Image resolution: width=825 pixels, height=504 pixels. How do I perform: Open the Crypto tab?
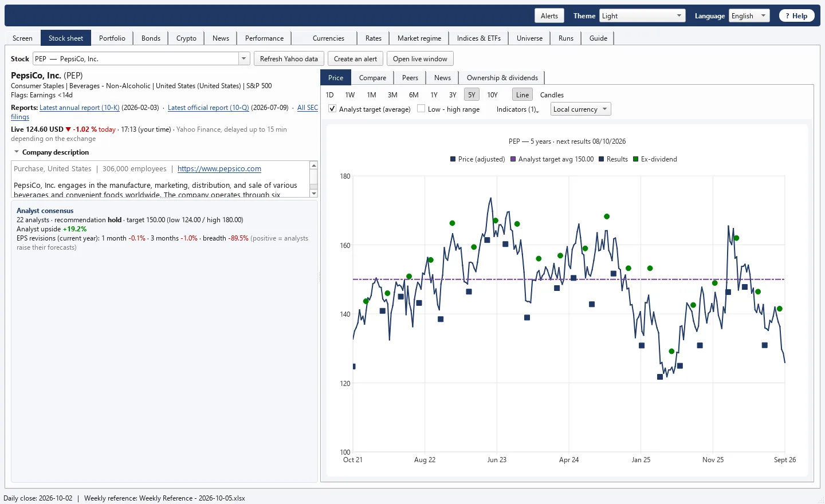coord(186,38)
